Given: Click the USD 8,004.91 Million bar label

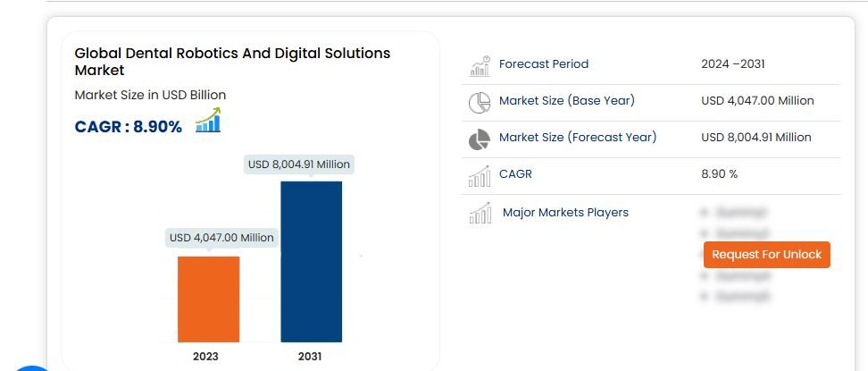Looking at the screenshot, I should click(299, 164).
